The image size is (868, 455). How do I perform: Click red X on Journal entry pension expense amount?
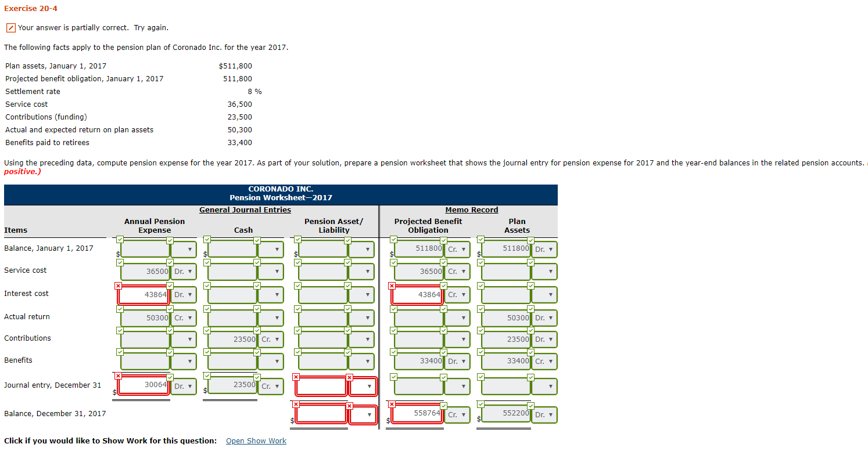point(119,376)
